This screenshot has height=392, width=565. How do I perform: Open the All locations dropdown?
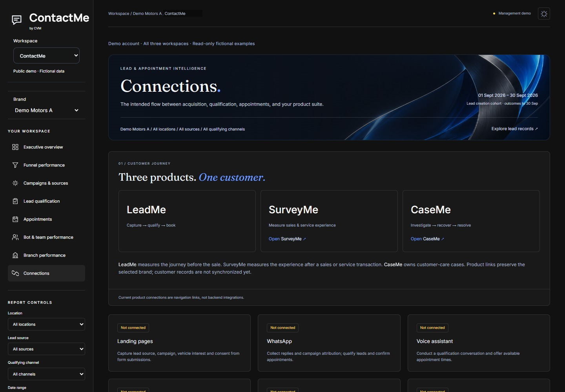tap(46, 324)
